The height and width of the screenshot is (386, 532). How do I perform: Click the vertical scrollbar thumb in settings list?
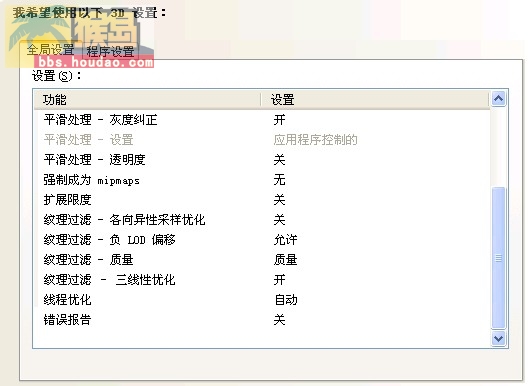click(498, 258)
